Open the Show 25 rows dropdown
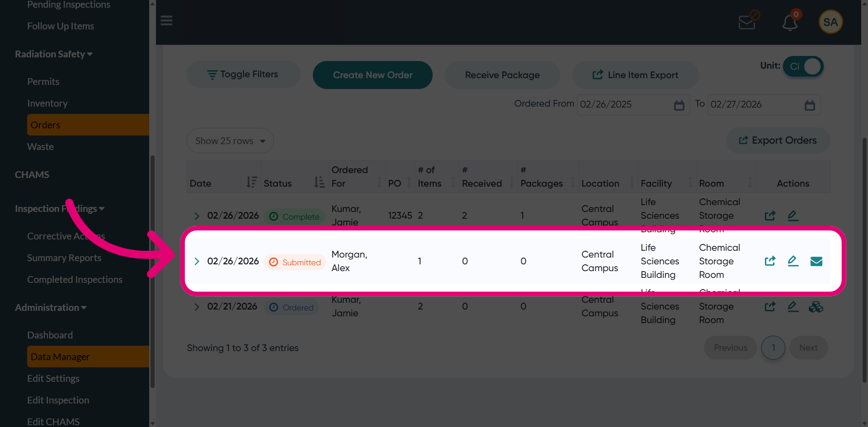Image resolution: width=868 pixels, height=427 pixels. [230, 141]
